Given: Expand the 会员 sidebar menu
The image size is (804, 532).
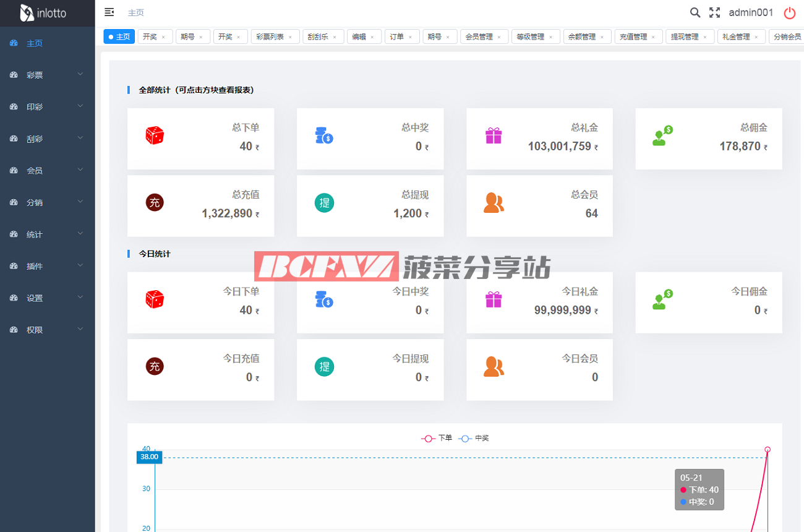Looking at the screenshot, I should coord(47,171).
